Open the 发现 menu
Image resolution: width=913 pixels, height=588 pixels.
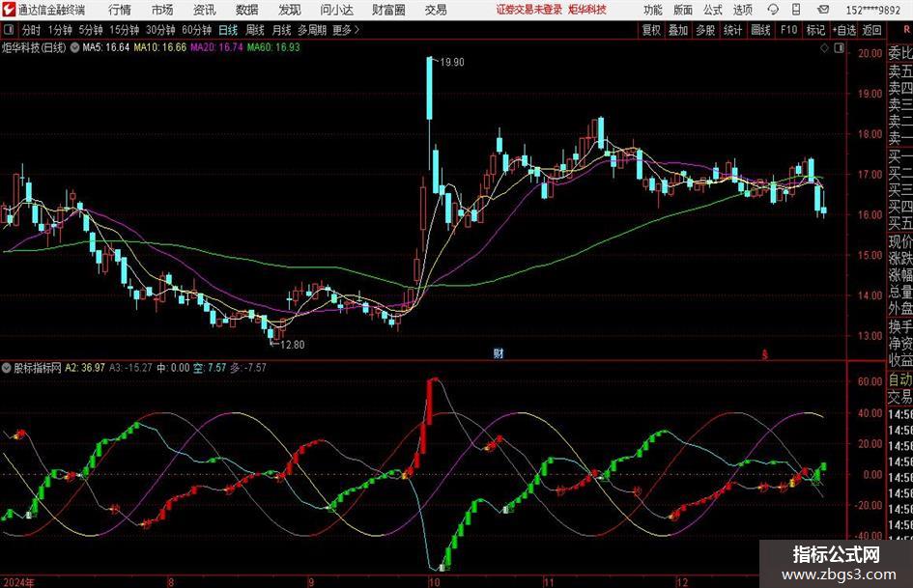click(x=290, y=10)
